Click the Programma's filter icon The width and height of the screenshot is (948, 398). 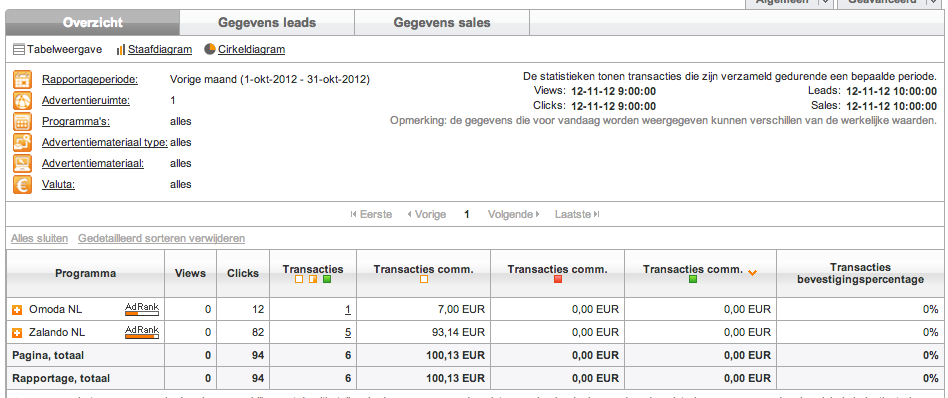(22, 122)
